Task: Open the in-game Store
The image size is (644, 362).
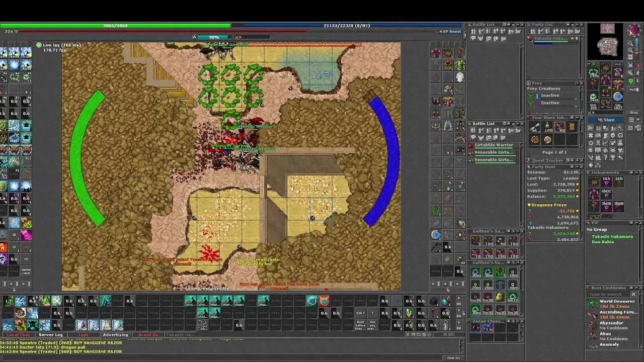Action: click(x=606, y=120)
